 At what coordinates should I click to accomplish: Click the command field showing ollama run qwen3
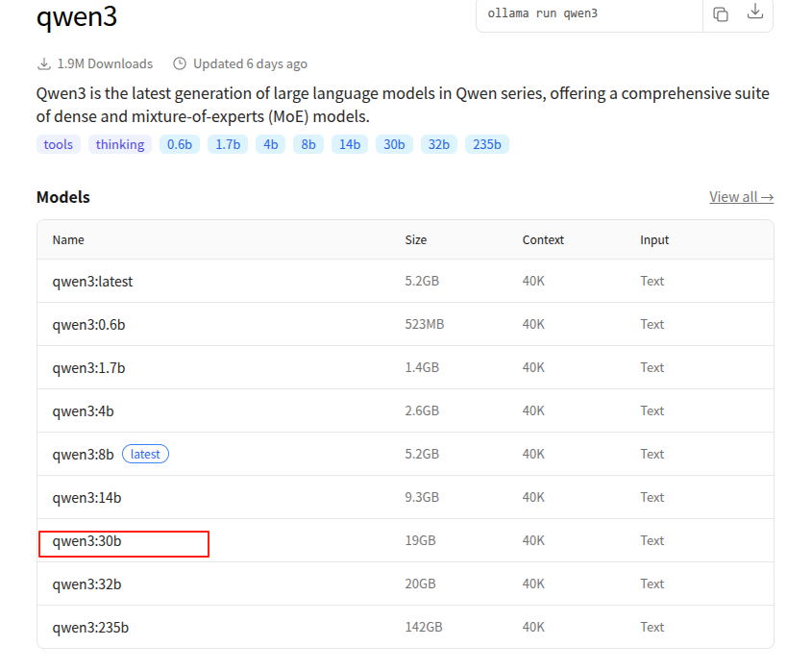(x=589, y=14)
